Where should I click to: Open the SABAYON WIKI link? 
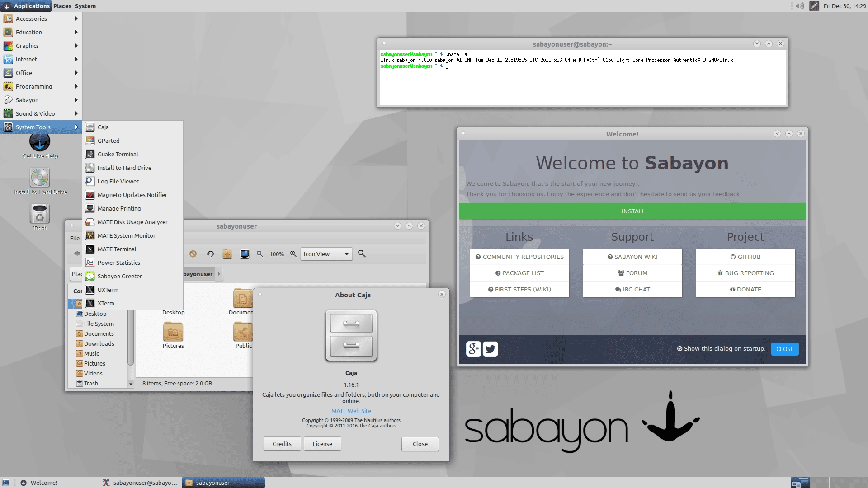coord(632,257)
